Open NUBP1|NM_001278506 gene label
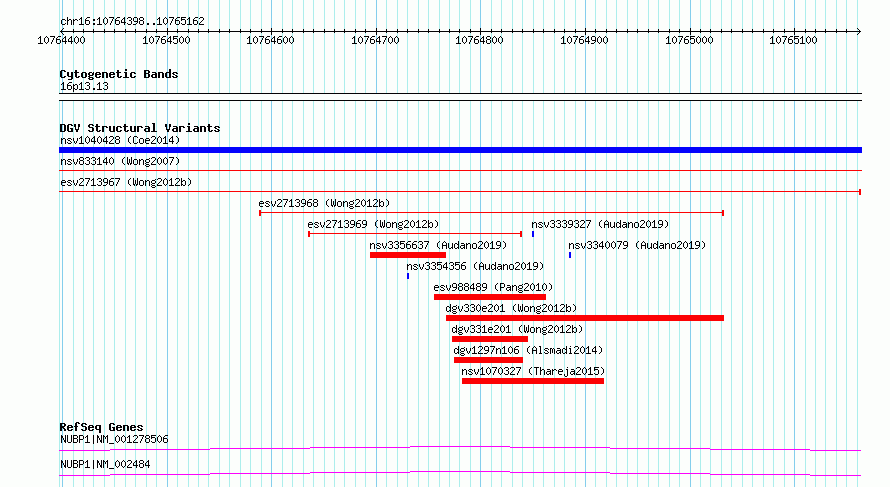This screenshot has width=890, height=487. (114, 439)
